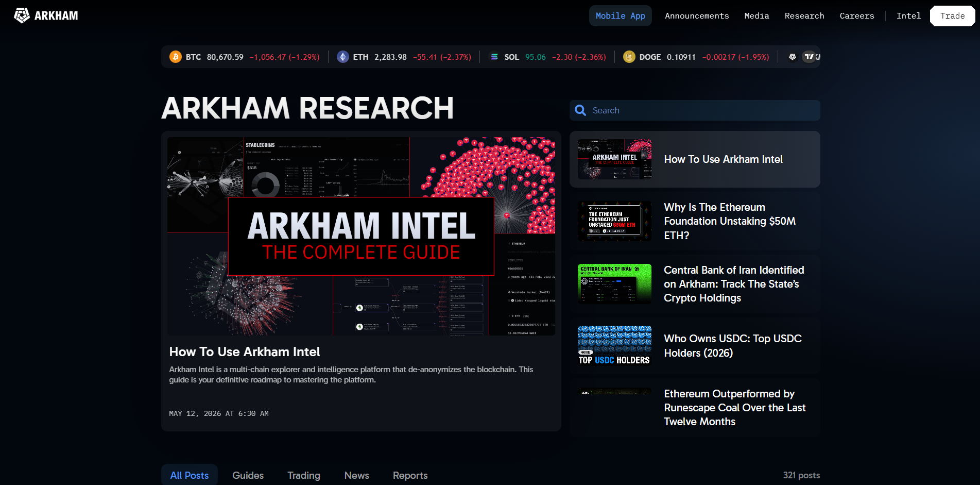This screenshot has width=980, height=485.
Task: Click the Ethereum coin icon in ticker
Action: tap(343, 57)
